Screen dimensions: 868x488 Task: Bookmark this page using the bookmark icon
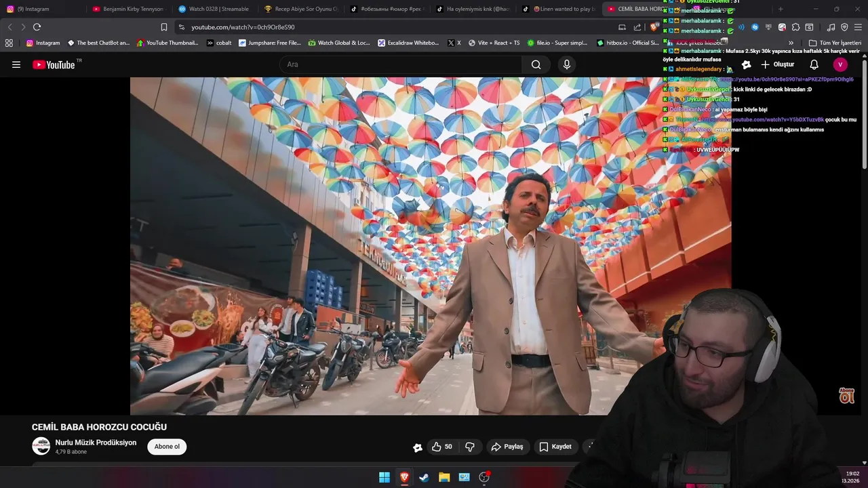tap(164, 27)
